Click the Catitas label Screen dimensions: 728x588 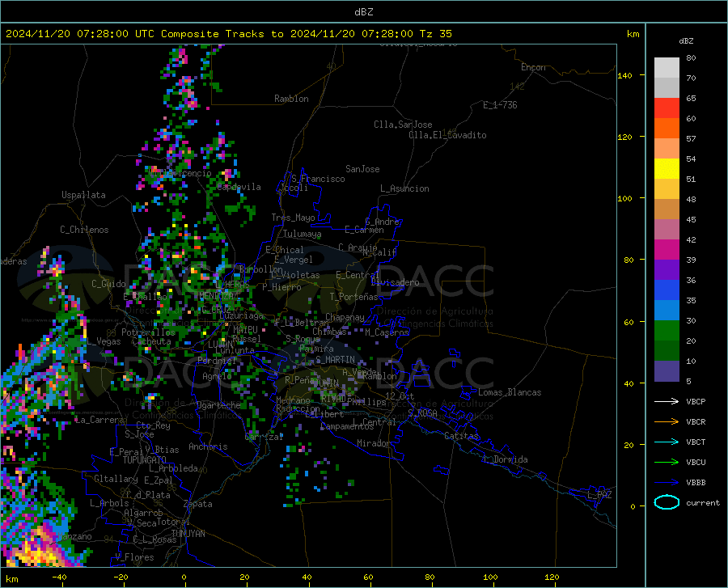click(x=461, y=436)
